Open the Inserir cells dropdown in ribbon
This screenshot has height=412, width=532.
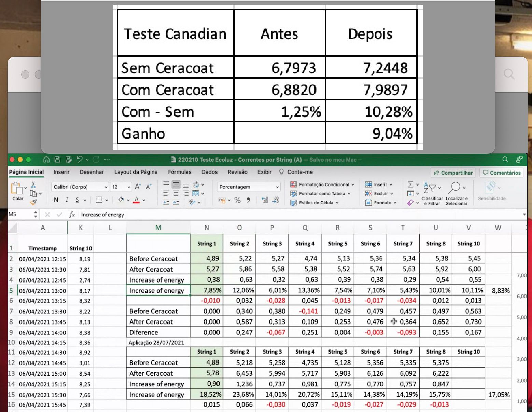point(379,184)
